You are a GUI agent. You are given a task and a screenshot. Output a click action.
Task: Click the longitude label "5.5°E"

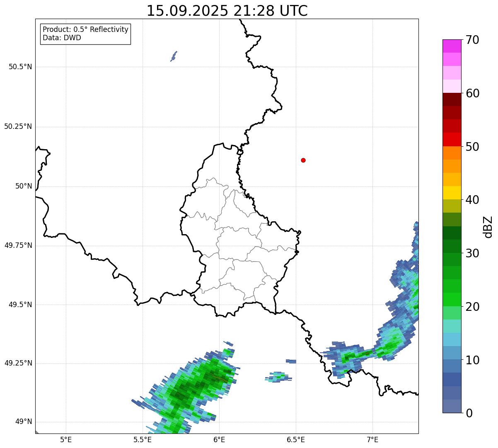[x=143, y=439]
